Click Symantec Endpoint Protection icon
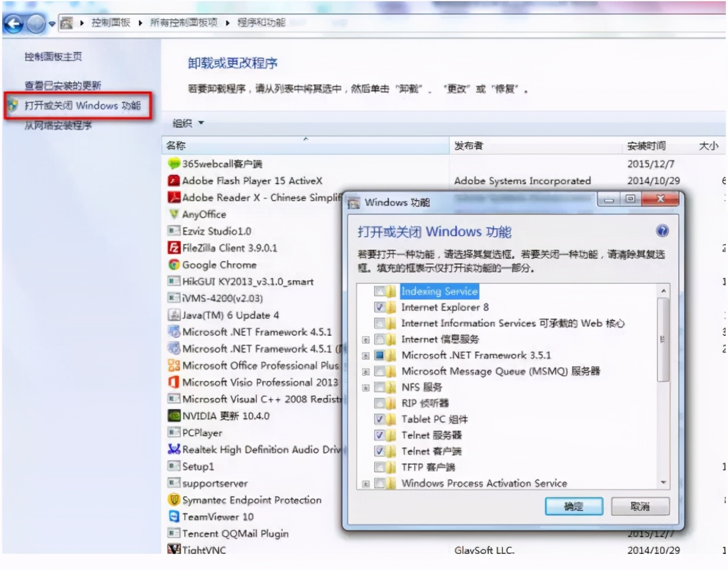 point(174,500)
